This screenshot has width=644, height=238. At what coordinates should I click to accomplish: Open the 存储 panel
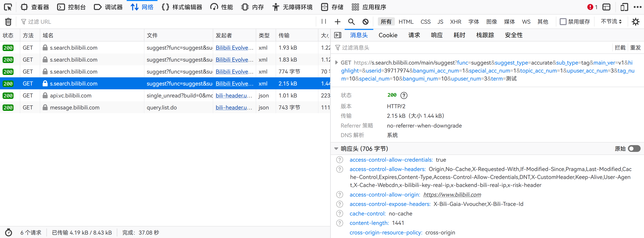[332, 7]
